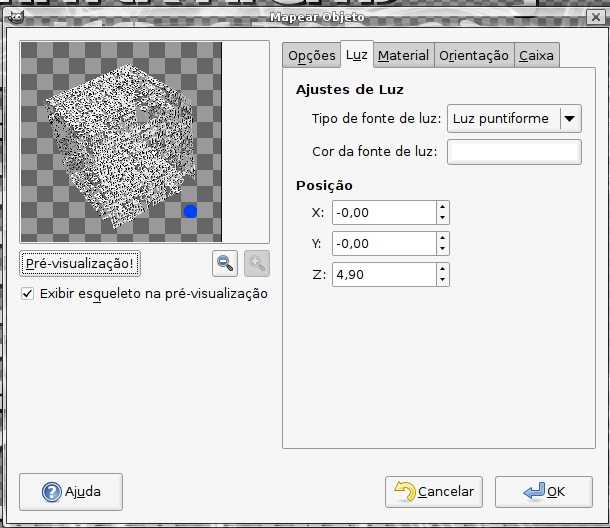Increase the Z position value

click(x=443, y=269)
